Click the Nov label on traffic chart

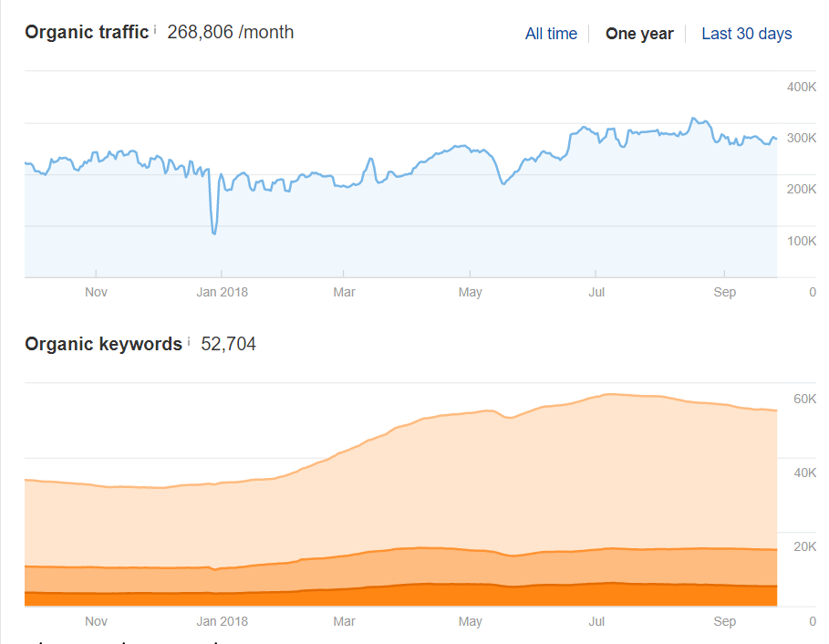click(x=97, y=292)
